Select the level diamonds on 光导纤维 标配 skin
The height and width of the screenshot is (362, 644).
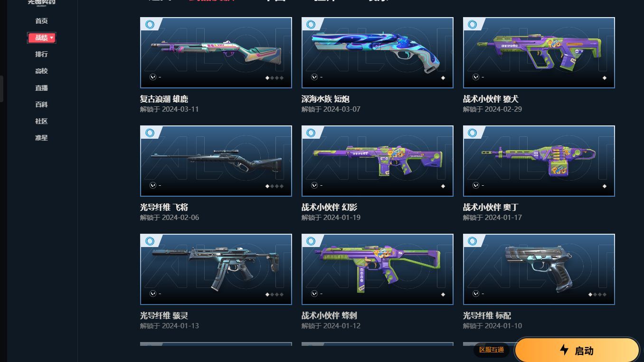pyautogui.click(x=597, y=295)
